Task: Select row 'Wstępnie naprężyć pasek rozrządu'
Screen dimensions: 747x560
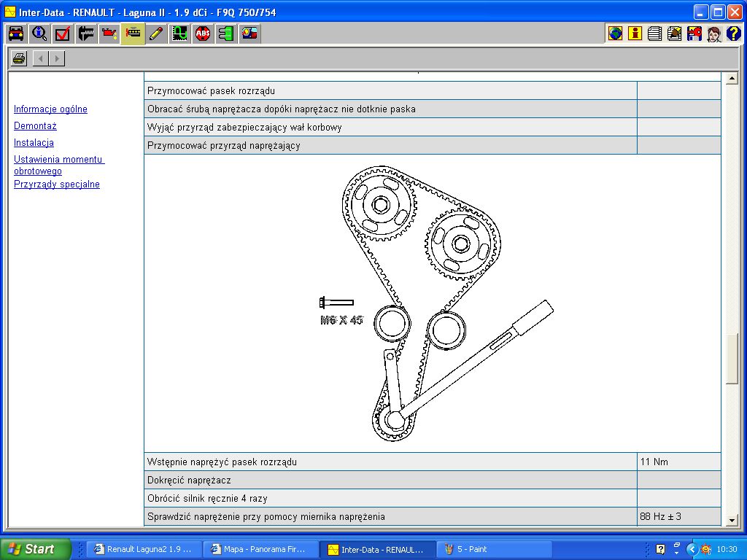Action: [x=391, y=462]
